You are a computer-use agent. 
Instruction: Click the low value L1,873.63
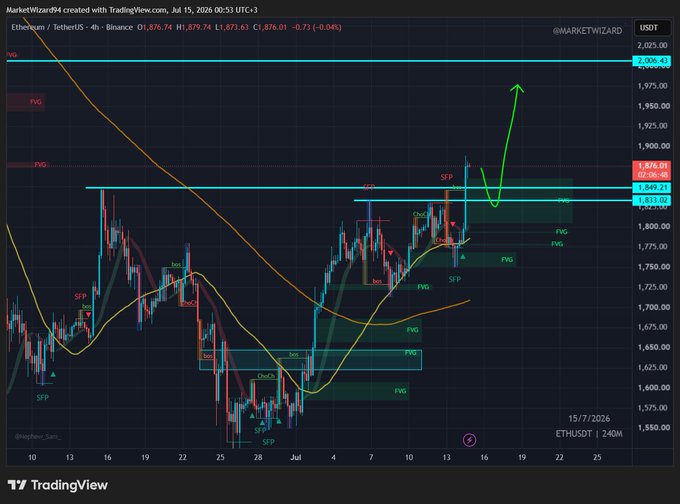(232, 27)
